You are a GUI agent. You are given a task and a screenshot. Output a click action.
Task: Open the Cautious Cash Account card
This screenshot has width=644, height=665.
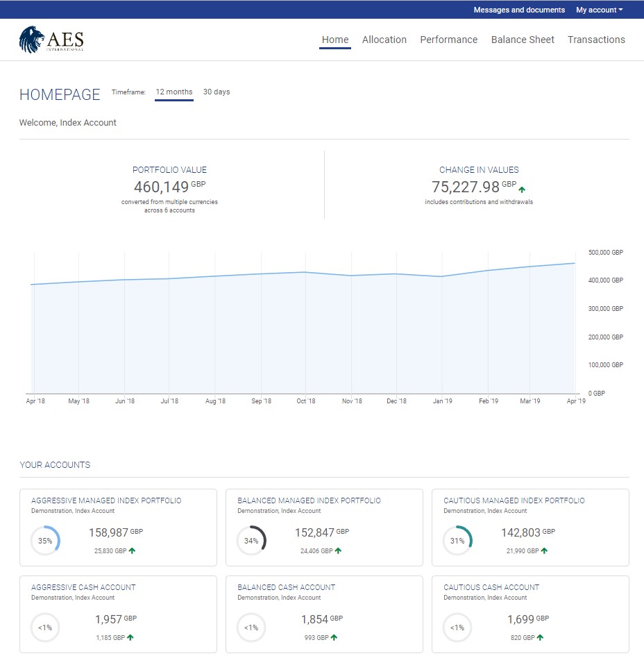pos(530,614)
